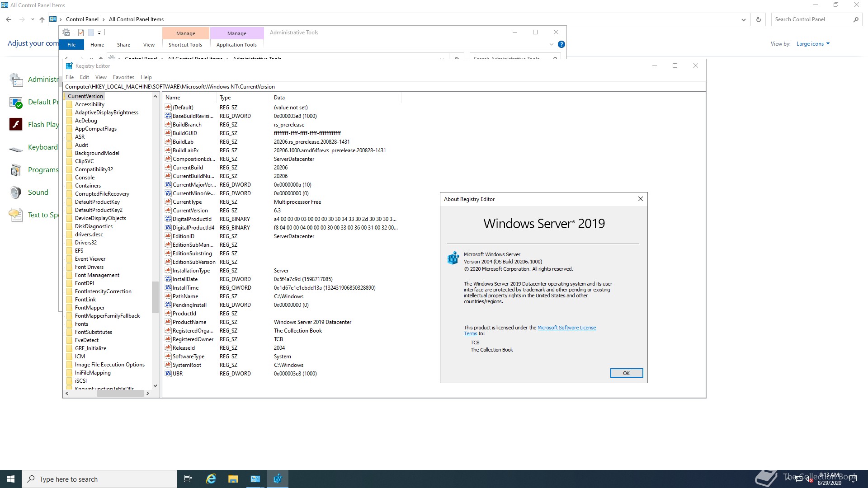
Task: Sort registry values by Name column
Action: click(x=189, y=98)
